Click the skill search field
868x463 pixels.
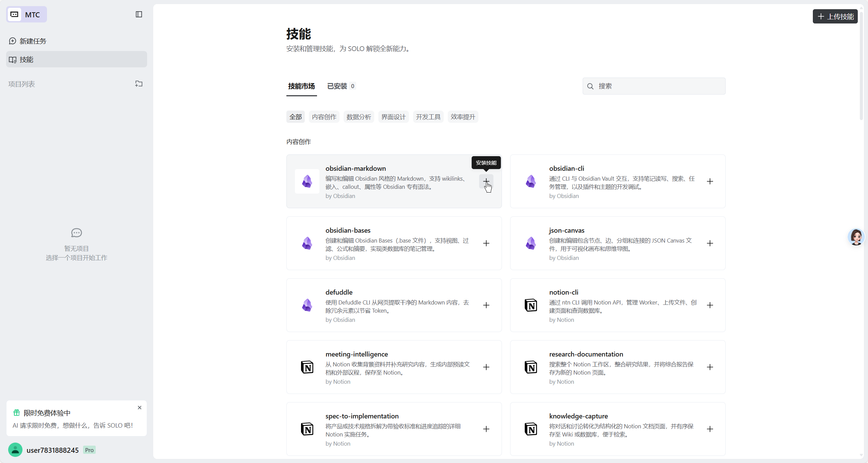point(654,86)
